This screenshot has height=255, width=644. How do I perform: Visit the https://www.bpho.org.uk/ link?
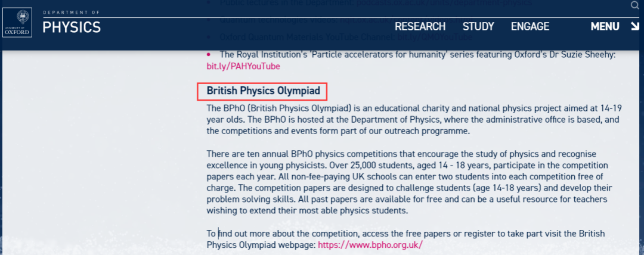pos(370,245)
